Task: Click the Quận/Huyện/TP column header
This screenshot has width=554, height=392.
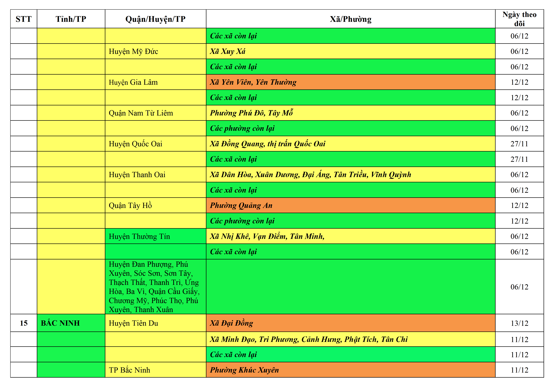Action: pos(155,19)
